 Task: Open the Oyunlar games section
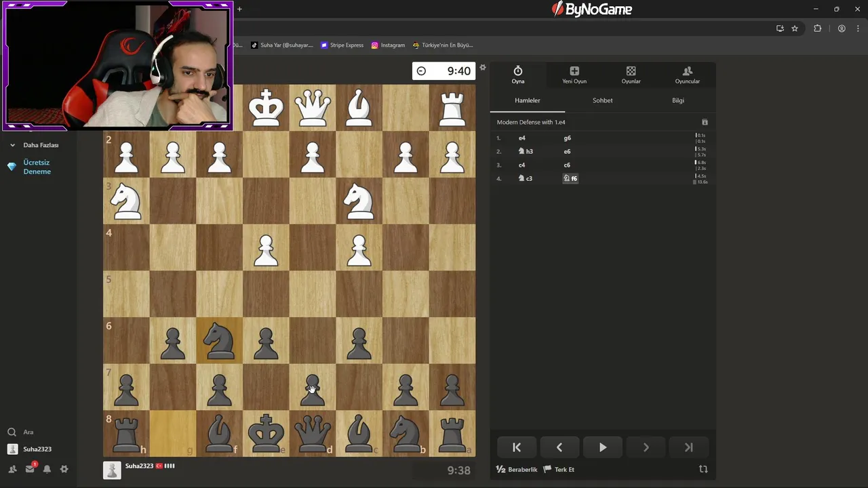point(631,75)
